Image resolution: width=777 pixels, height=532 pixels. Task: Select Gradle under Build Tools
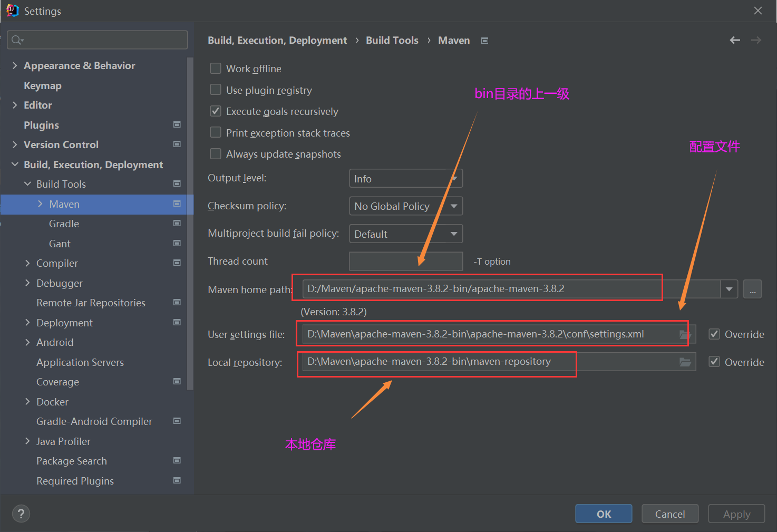coord(64,224)
